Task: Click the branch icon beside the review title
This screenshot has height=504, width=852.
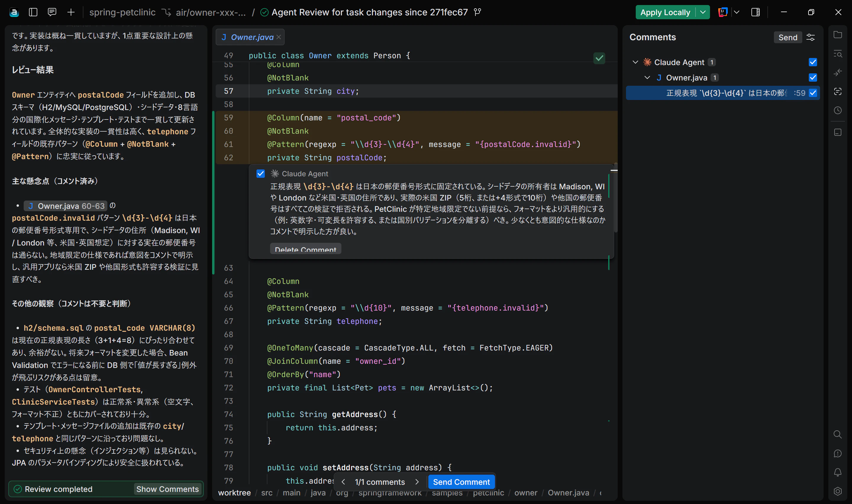Action: [477, 12]
